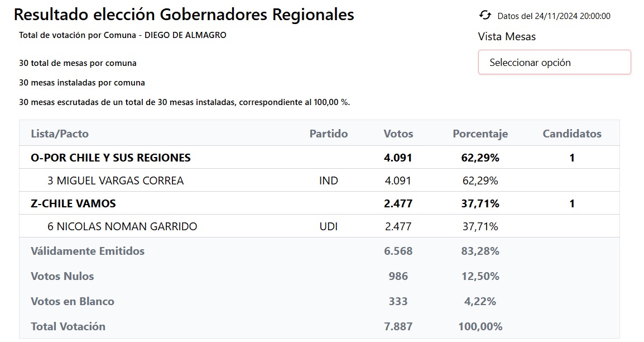Click the Válidamente Emitidos row
Image resolution: width=644 pixels, height=342 pixels.
pos(319,251)
